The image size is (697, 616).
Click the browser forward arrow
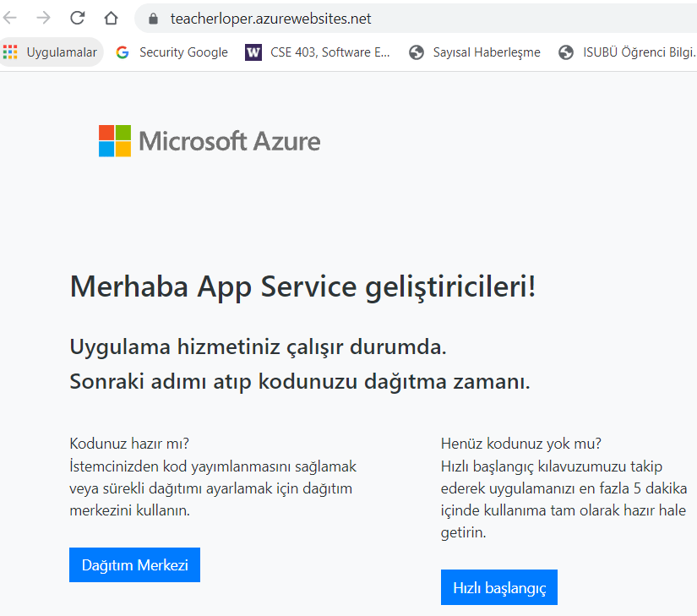tap(43, 18)
